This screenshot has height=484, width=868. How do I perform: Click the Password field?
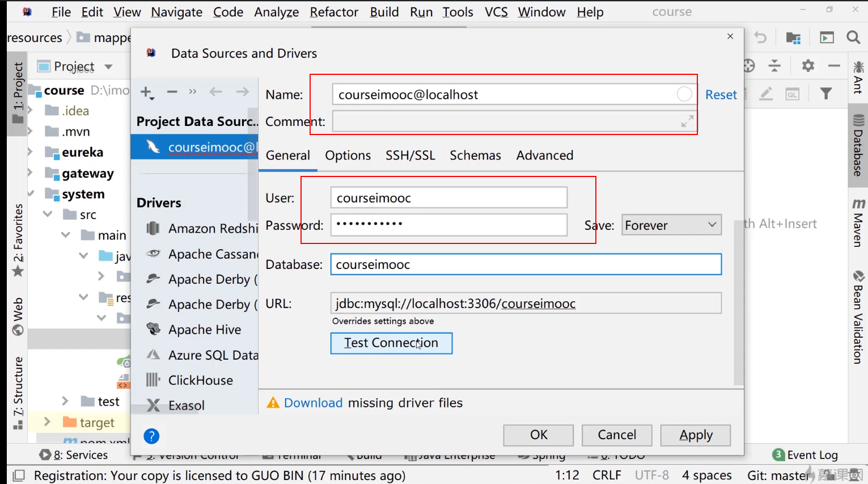pyautogui.click(x=448, y=225)
